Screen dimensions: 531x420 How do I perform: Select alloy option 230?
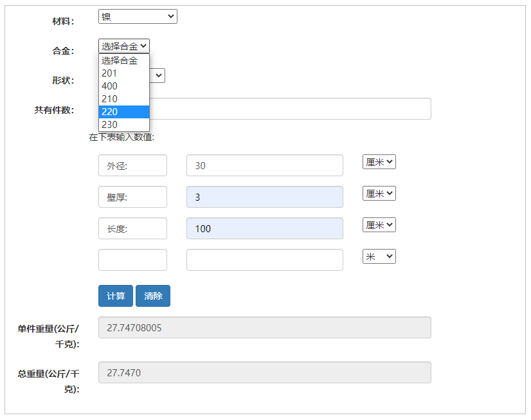[124, 125]
